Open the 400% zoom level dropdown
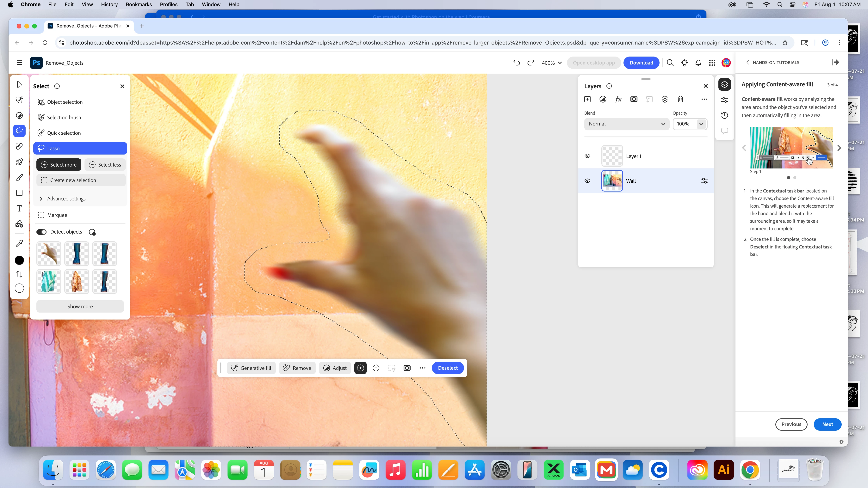 pyautogui.click(x=552, y=63)
